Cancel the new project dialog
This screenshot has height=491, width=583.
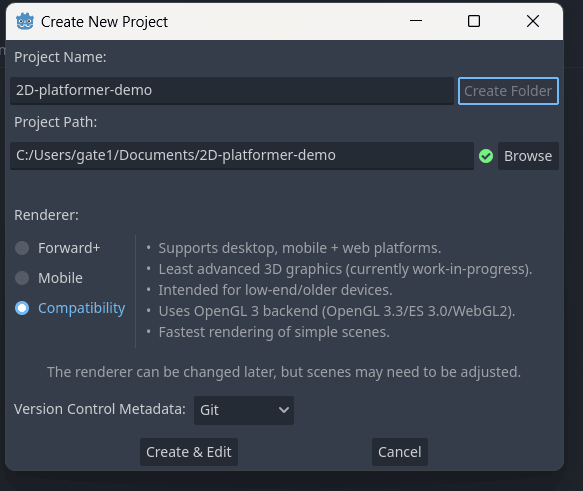pos(400,452)
